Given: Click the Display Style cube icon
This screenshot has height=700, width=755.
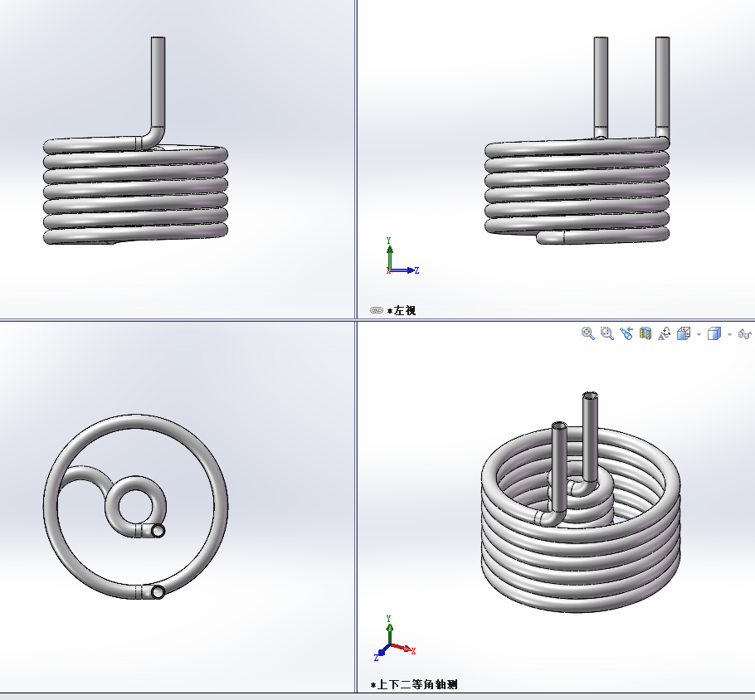Looking at the screenshot, I should click(x=714, y=333).
